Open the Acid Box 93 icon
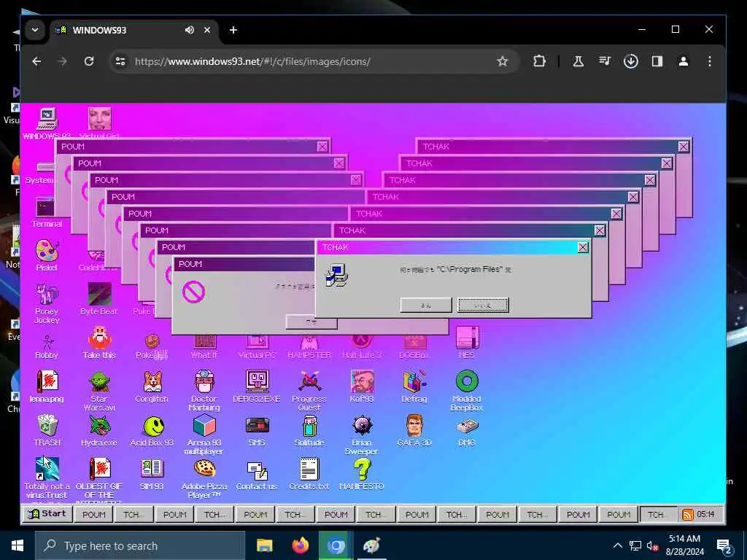The width and height of the screenshot is (747, 560). 152,430
